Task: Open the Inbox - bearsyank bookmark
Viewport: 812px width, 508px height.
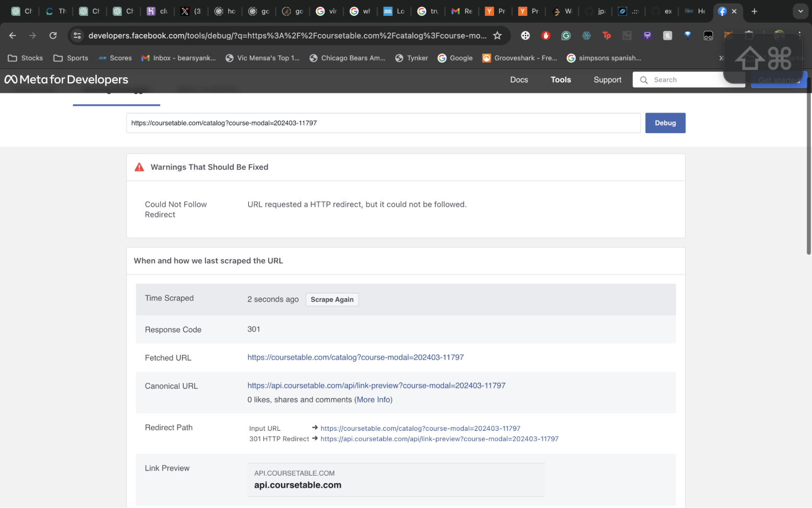Action: coord(178,58)
